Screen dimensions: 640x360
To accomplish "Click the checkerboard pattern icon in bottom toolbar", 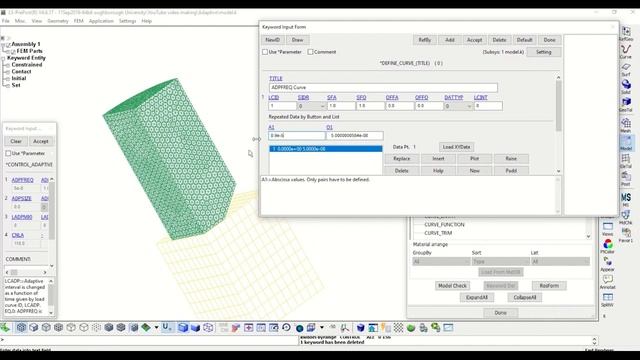I will (398, 327).
